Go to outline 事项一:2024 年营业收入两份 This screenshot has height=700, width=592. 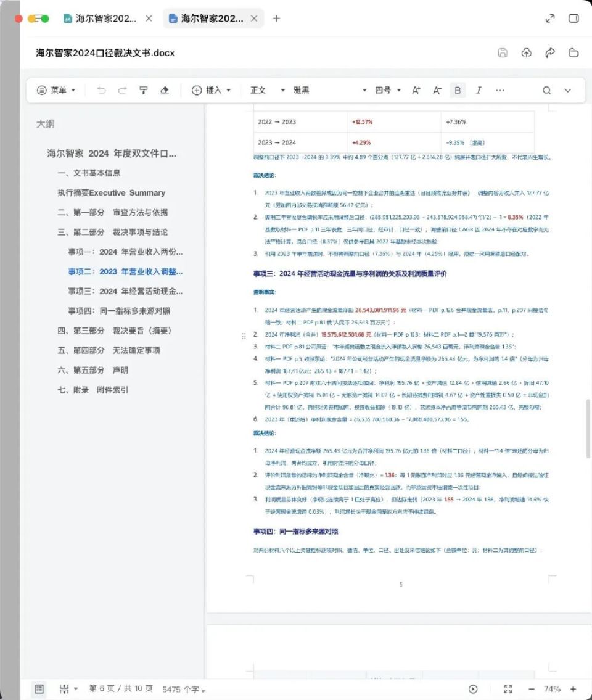point(125,252)
